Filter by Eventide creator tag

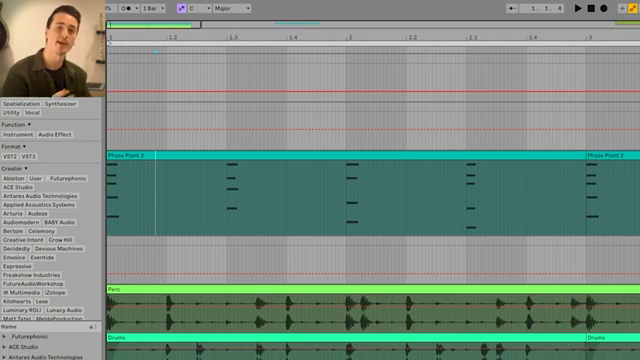click(42, 258)
